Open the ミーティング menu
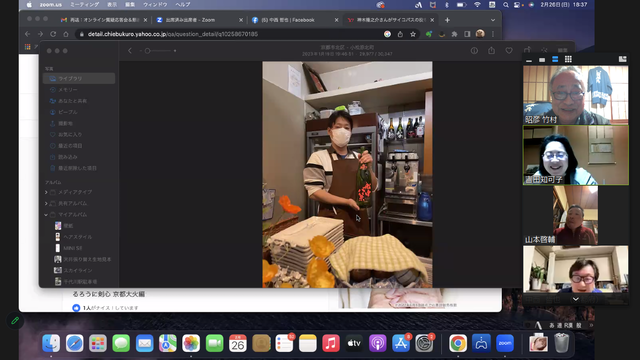Viewport: 640px width, 360px height. pos(84,5)
